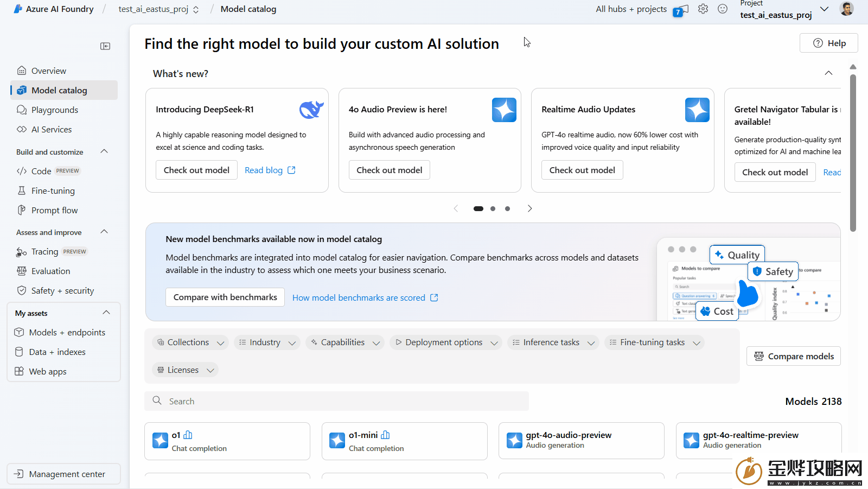Screen dimensions: 868x489
Task: Collapse the left sidebar panel icon
Action: (105, 46)
